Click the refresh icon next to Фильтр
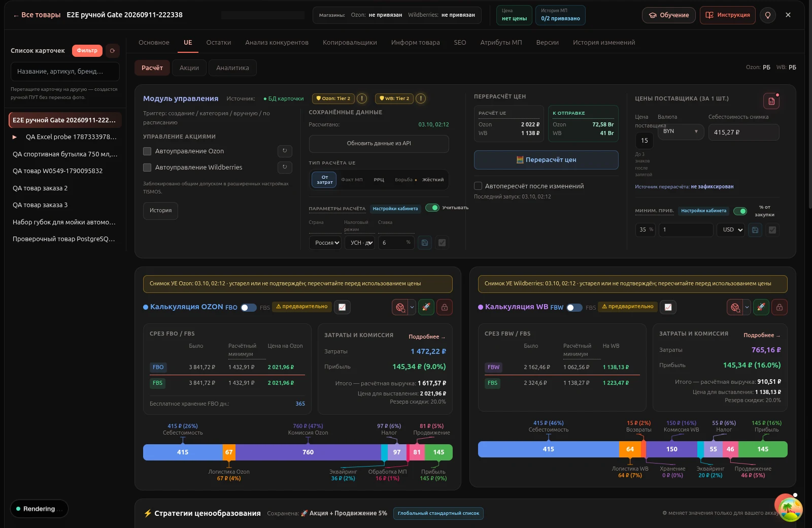This screenshot has height=528, width=812. coord(112,51)
